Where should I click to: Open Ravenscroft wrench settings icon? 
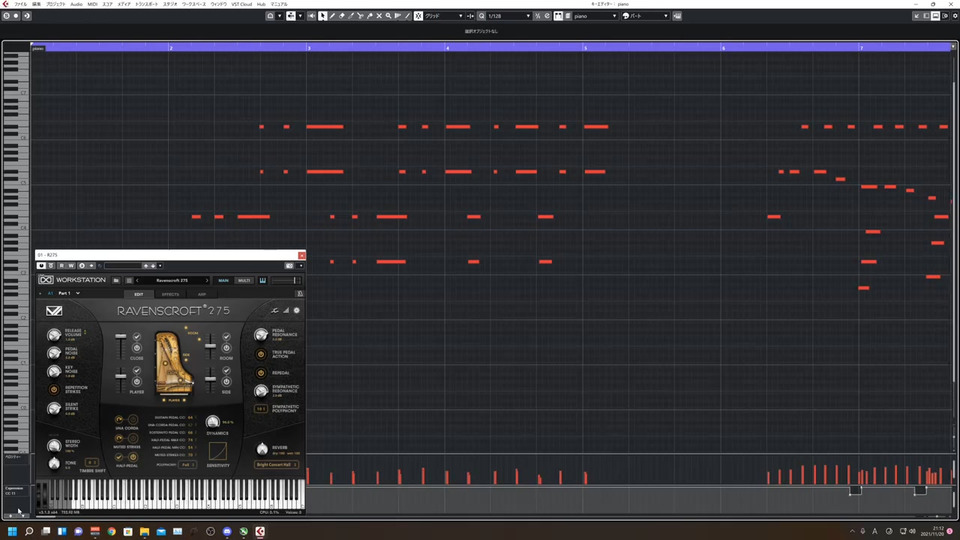(274, 310)
